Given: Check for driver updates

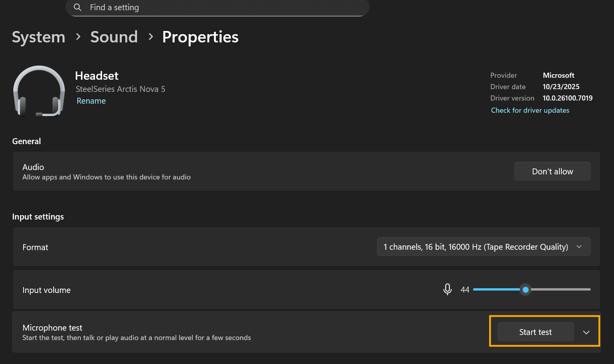Looking at the screenshot, I should (530, 110).
